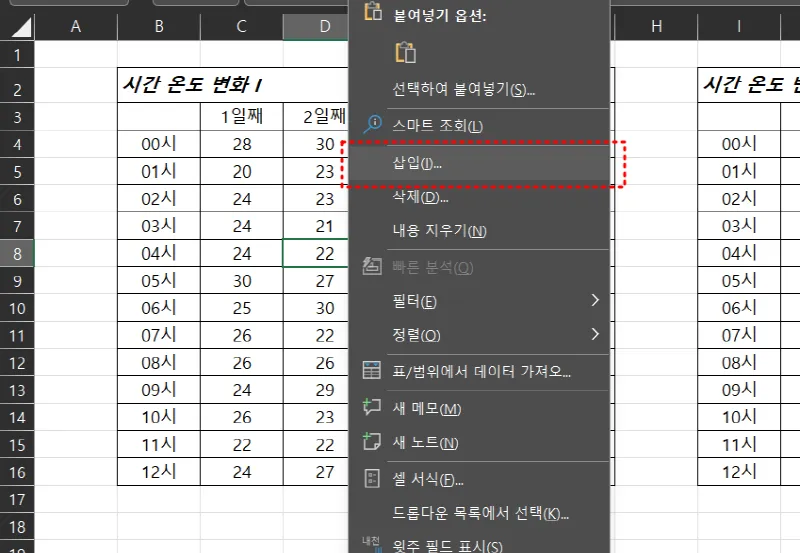Click the Smart Lookup magnifier icon

(x=372, y=124)
